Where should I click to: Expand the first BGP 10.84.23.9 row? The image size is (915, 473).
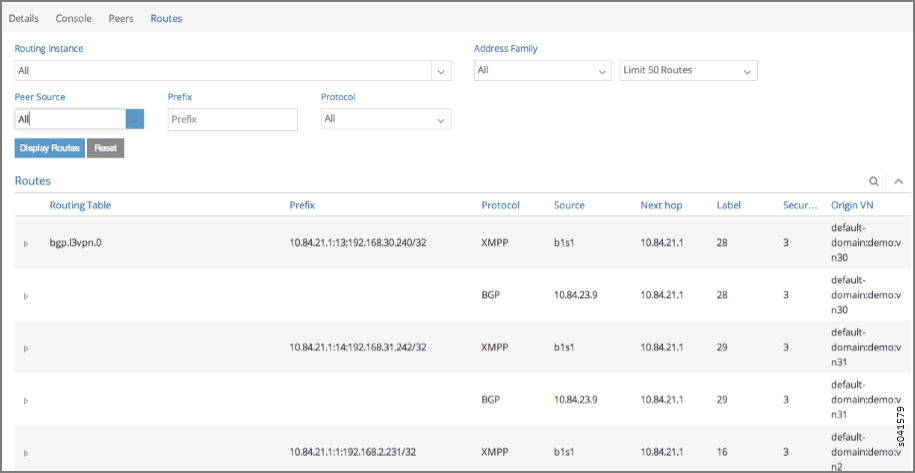26,296
